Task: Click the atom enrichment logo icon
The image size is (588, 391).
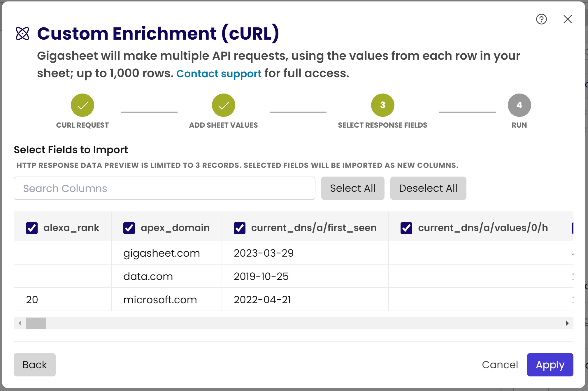Action: tap(22, 34)
